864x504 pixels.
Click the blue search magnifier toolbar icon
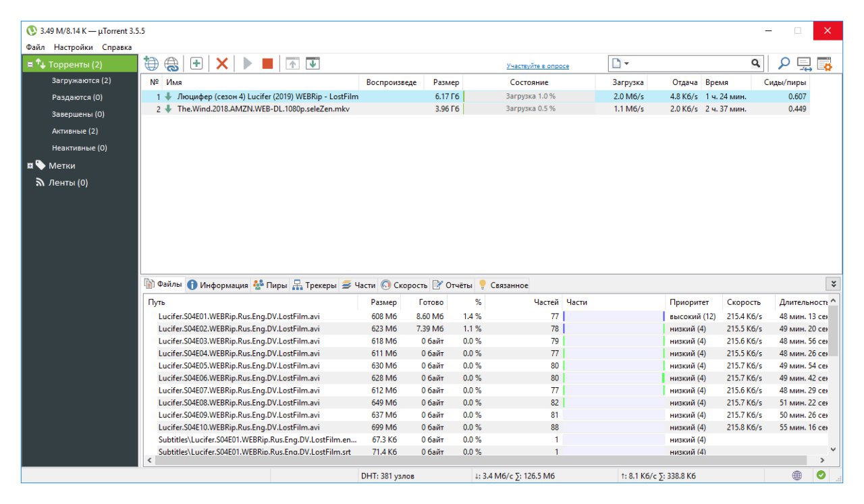coord(784,63)
